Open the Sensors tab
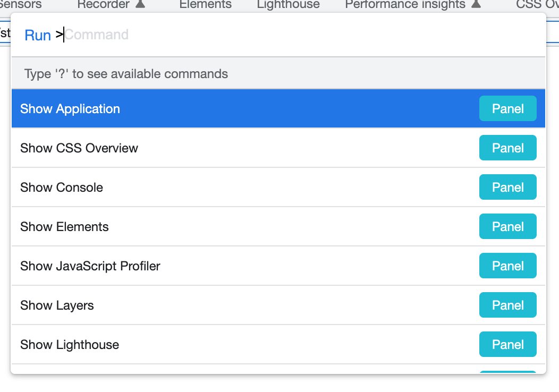This screenshot has height=392, width=559. pyautogui.click(x=20, y=4)
